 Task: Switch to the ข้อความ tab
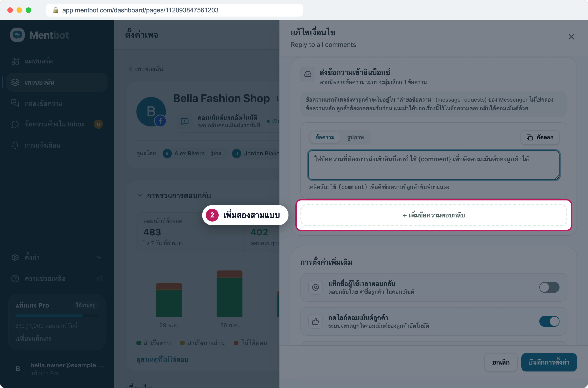[x=325, y=137]
